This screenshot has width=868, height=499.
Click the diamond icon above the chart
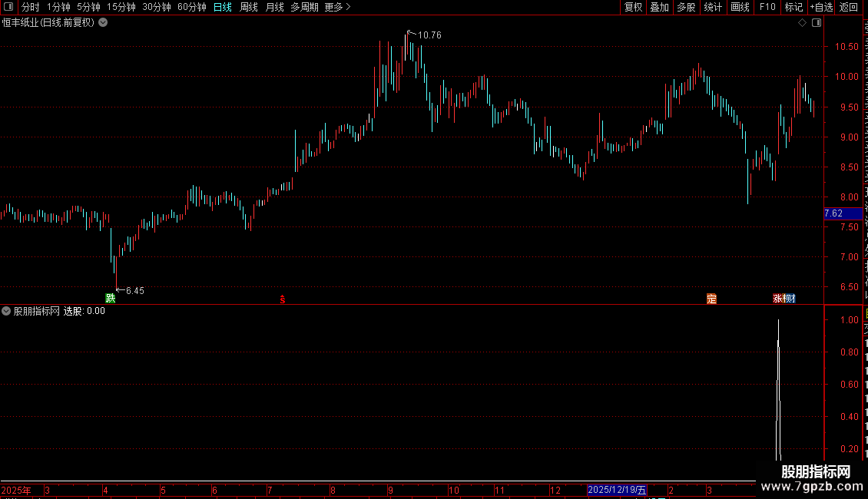click(x=802, y=23)
